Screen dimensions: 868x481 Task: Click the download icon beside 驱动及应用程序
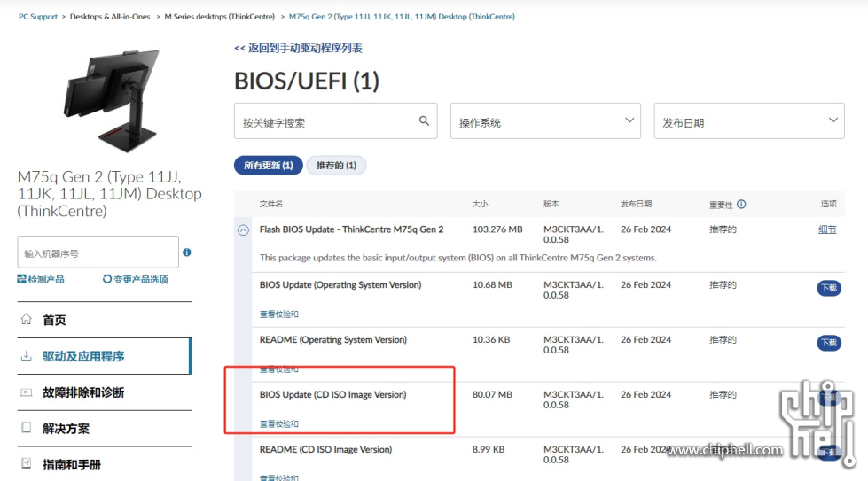(x=26, y=355)
